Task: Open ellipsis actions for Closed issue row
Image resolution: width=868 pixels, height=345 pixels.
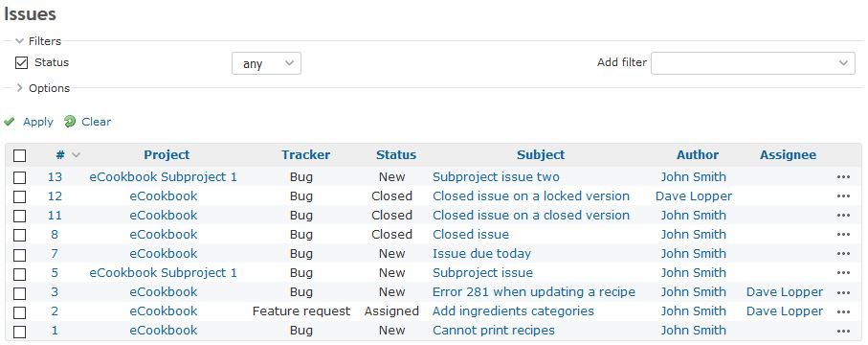Action: tap(843, 235)
